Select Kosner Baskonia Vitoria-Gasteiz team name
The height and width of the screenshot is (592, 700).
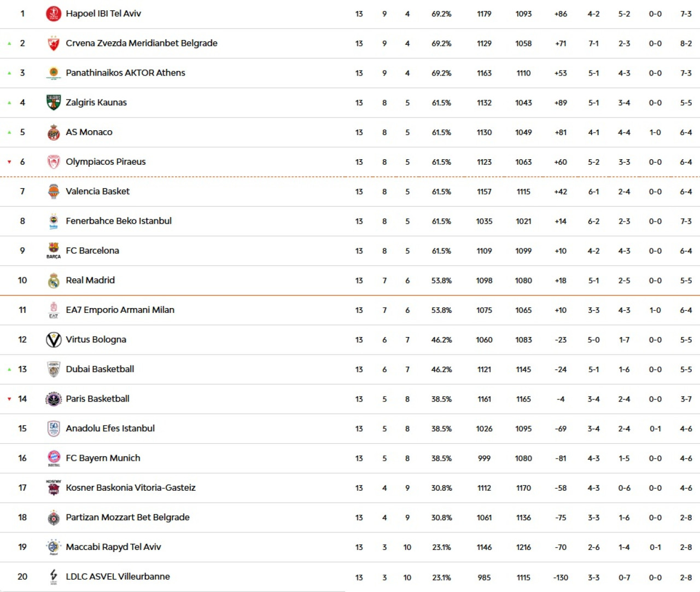point(130,487)
